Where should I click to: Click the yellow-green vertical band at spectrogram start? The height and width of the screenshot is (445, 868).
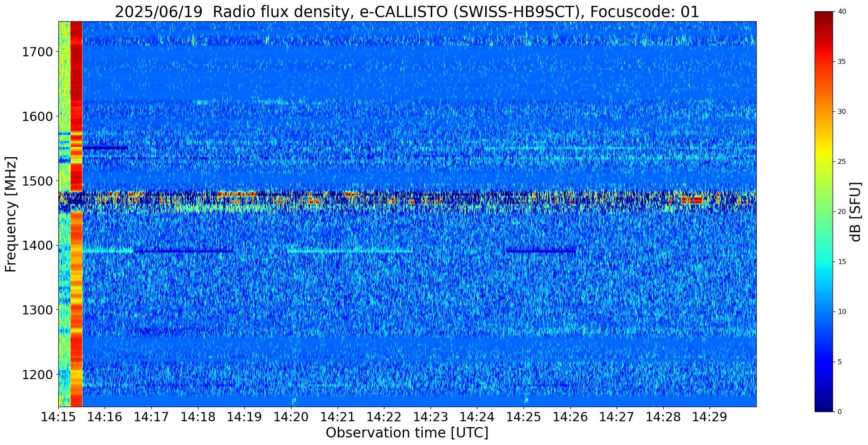pos(65,214)
